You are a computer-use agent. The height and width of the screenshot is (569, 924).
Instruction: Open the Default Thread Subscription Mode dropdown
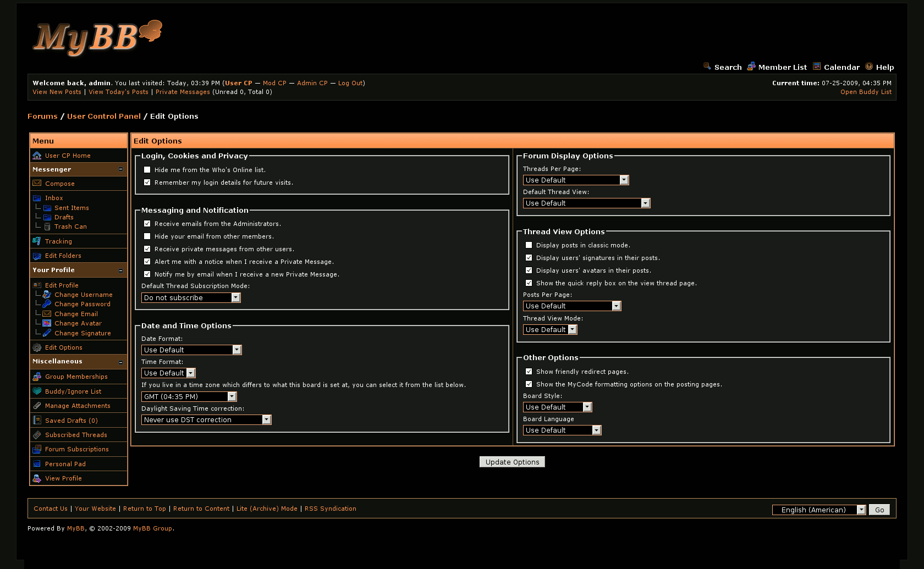click(191, 297)
